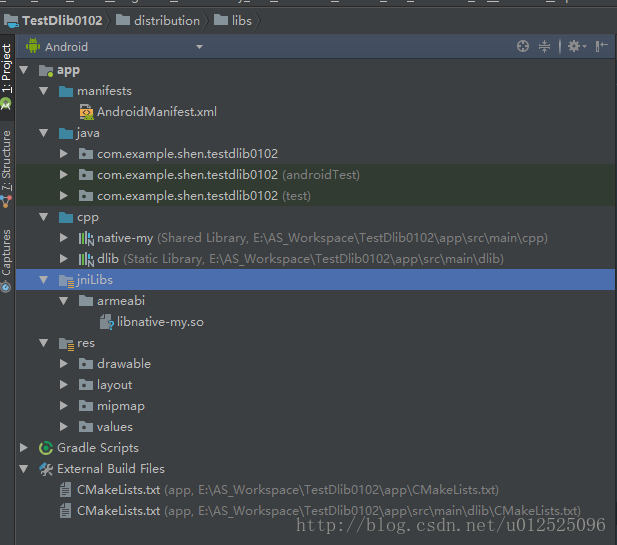Expand the androidTest package
617x545 pixels.
coord(64,175)
